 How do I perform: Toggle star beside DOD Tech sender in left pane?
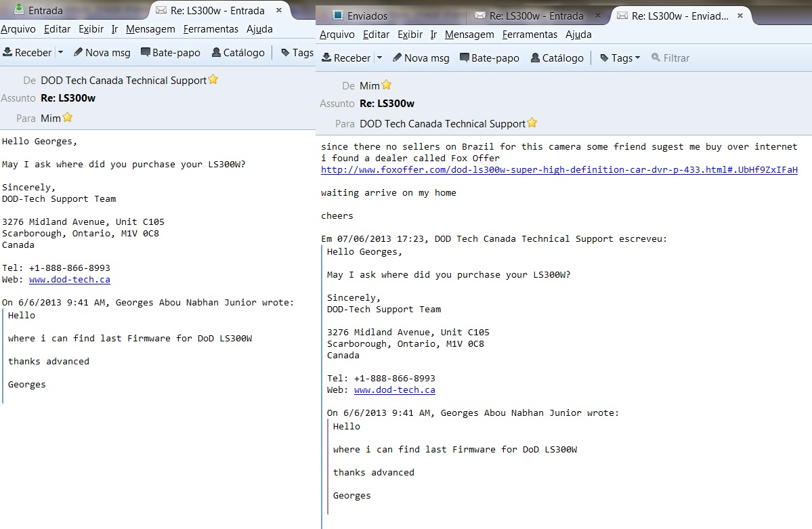pos(213,80)
